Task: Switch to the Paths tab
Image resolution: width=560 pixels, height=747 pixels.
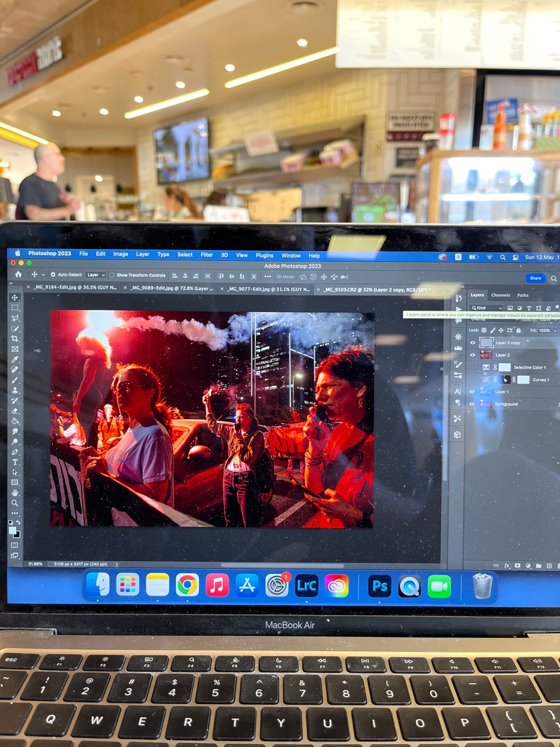Action: 523,295
